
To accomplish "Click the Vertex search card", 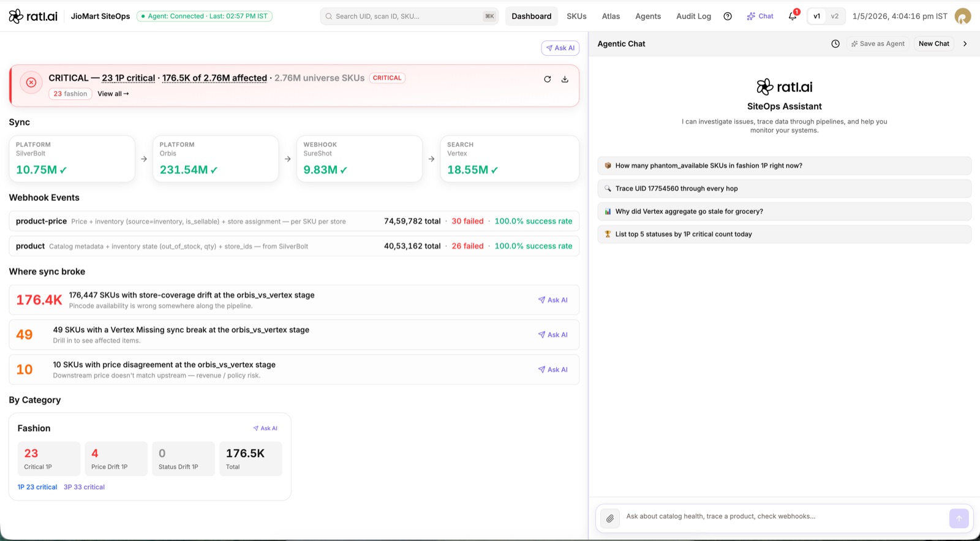I will click(510, 159).
